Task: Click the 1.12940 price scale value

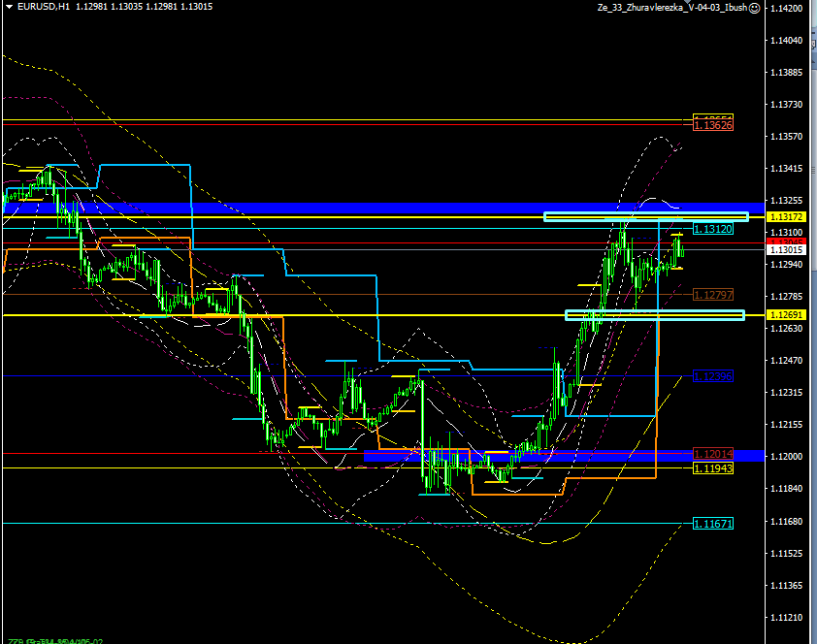Action: (x=786, y=265)
